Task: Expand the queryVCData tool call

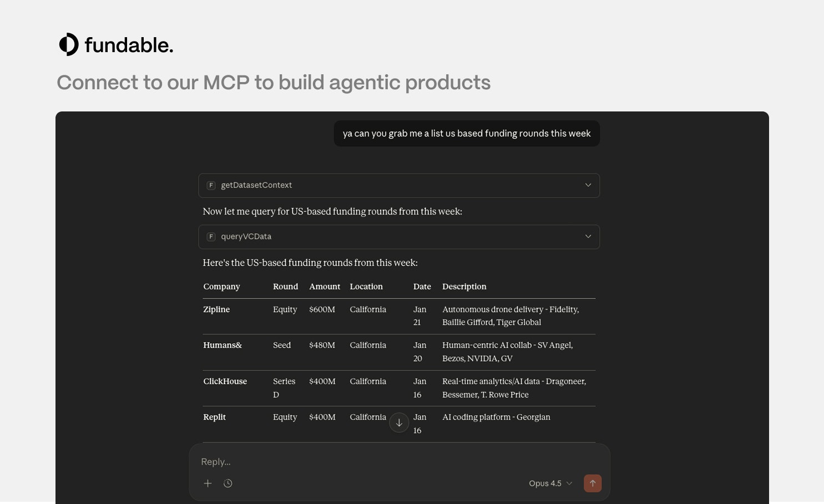Action: 588,237
